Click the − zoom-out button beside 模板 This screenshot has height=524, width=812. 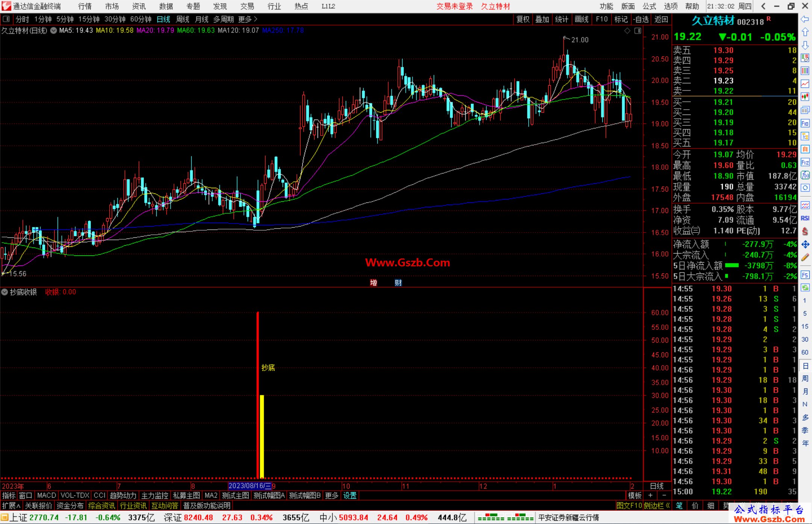pos(664,495)
